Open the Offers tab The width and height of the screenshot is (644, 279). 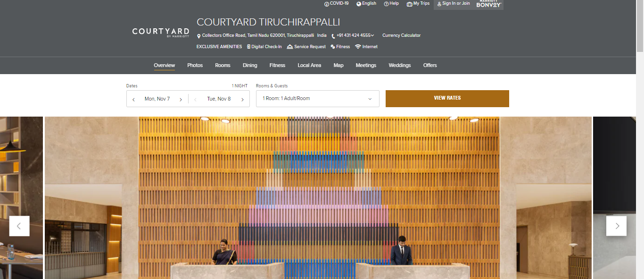tap(430, 65)
